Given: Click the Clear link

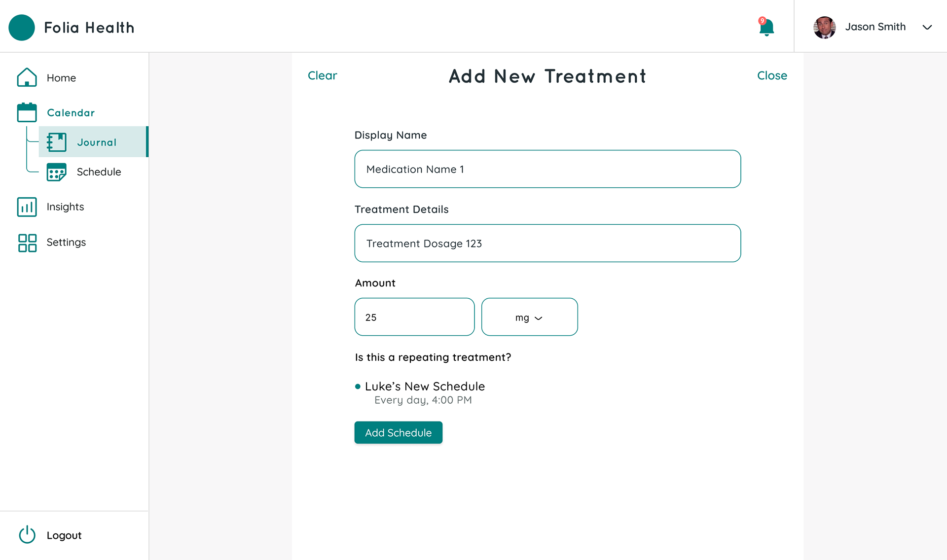Looking at the screenshot, I should (x=322, y=75).
